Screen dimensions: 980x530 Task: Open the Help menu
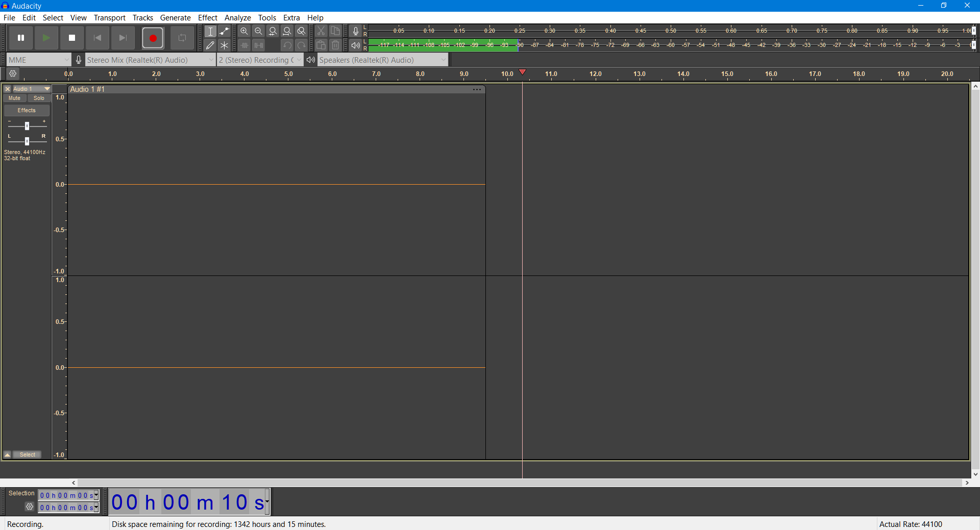point(315,17)
